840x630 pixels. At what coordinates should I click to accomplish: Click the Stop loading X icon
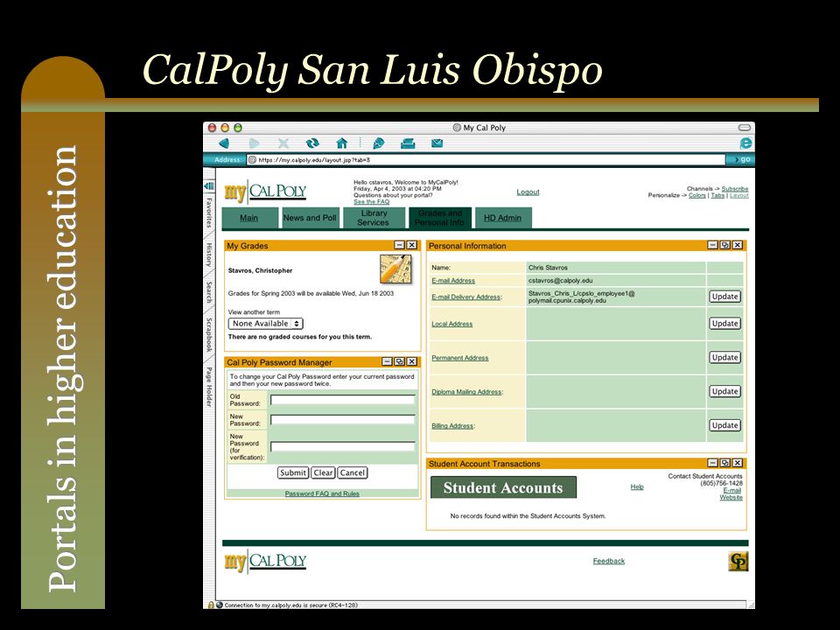coord(283,143)
